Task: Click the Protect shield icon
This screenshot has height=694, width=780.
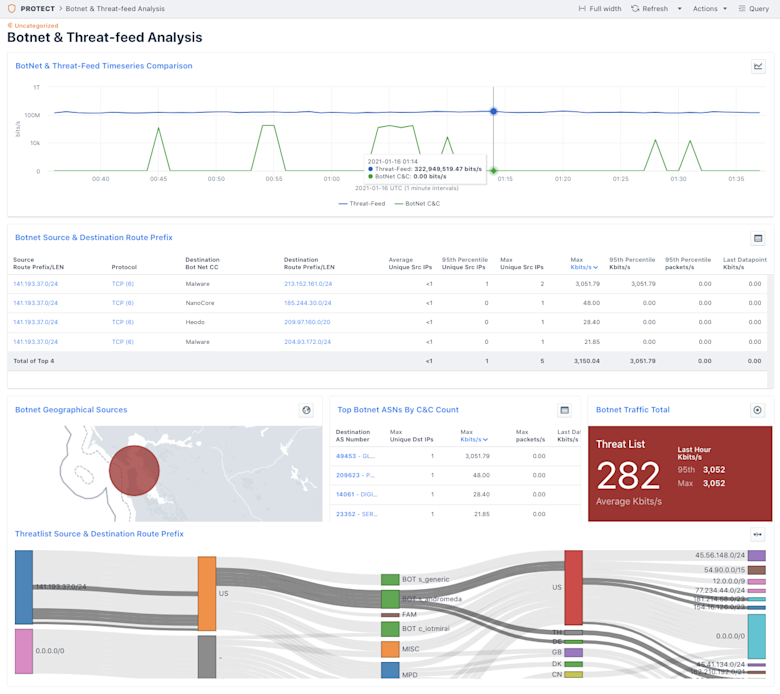Action: (11, 8)
